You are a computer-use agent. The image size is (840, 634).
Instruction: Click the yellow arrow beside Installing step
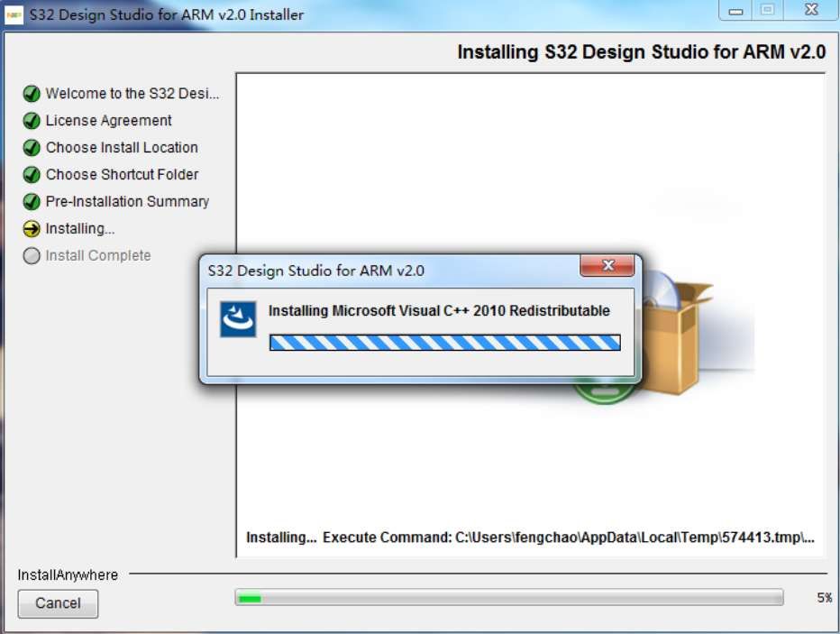coord(31,228)
